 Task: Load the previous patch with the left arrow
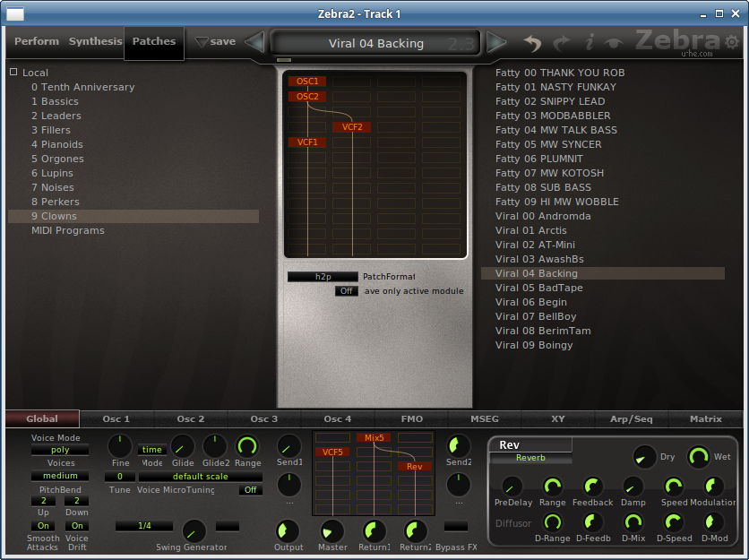point(255,42)
